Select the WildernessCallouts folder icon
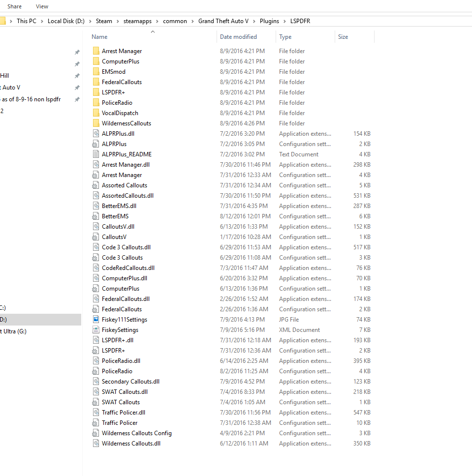Image resolution: width=472 pixels, height=476 pixels. pos(96,123)
